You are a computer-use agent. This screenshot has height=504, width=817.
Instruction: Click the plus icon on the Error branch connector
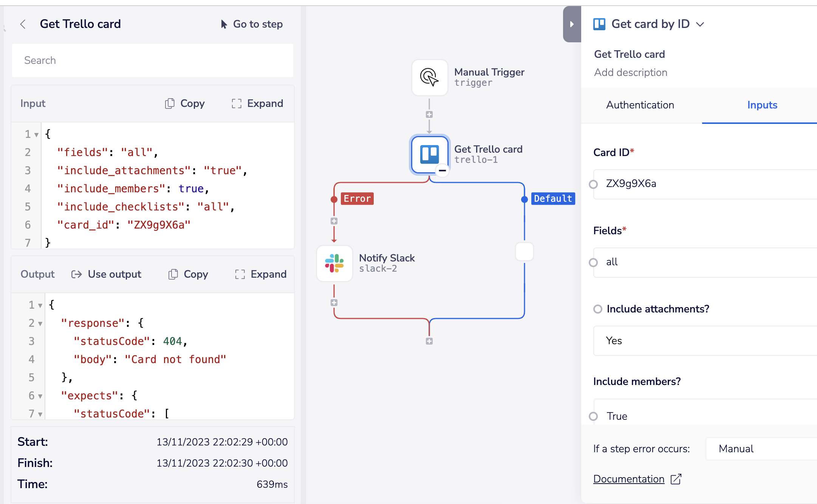click(334, 221)
